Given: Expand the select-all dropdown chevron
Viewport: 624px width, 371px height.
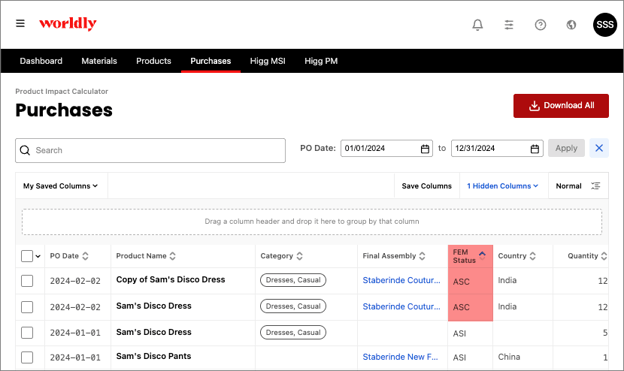Looking at the screenshot, I should (x=38, y=256).
